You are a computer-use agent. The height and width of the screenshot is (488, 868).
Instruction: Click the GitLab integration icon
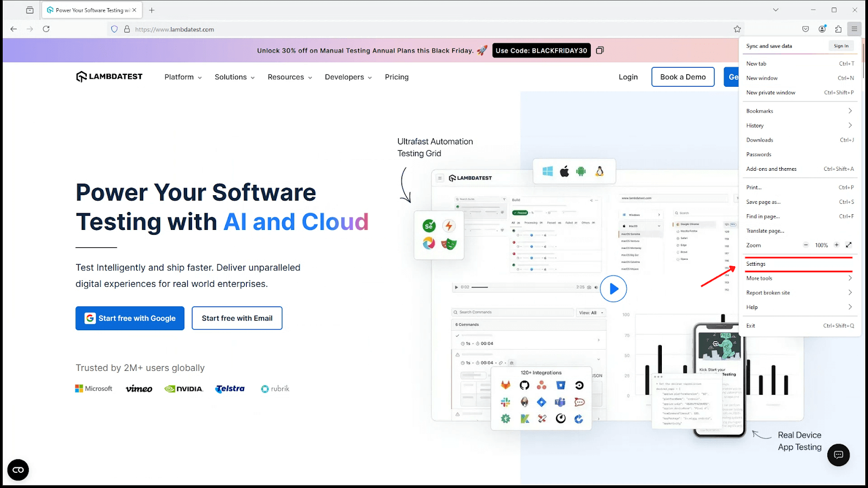pyautogui.click(x=506, y=385)
